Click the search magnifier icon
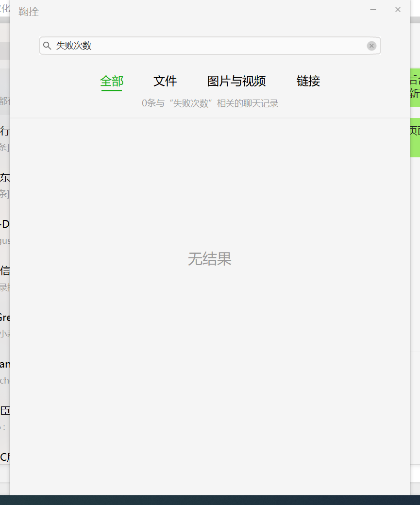This screenshot has width=420, height=505. tap(47, 46)
